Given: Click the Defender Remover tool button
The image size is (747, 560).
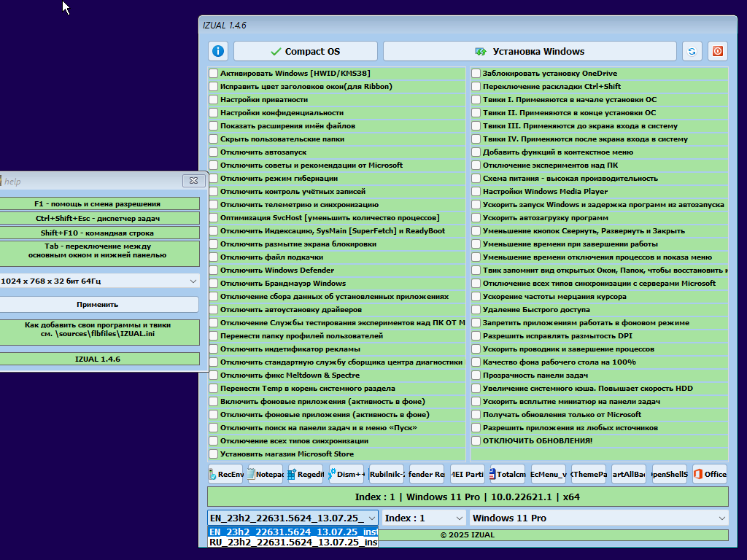Looking at the screenshot, I should click(427, 474).
